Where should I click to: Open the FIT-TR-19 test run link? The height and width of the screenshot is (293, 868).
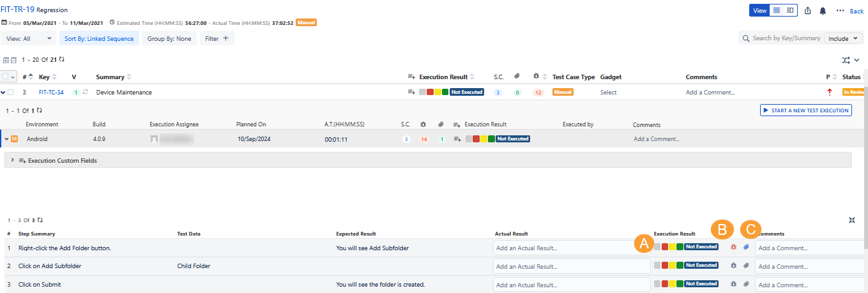click(x=17, y=10)
